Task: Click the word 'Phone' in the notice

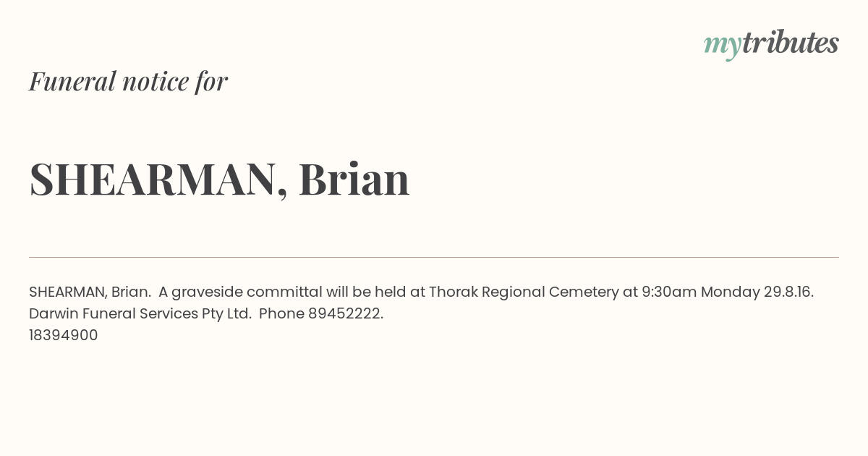Action: [x=281, y=313]
